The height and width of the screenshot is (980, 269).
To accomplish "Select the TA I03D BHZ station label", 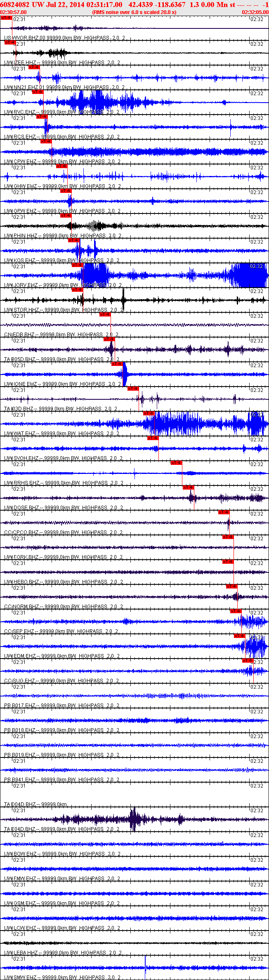I will click(61, 409).
